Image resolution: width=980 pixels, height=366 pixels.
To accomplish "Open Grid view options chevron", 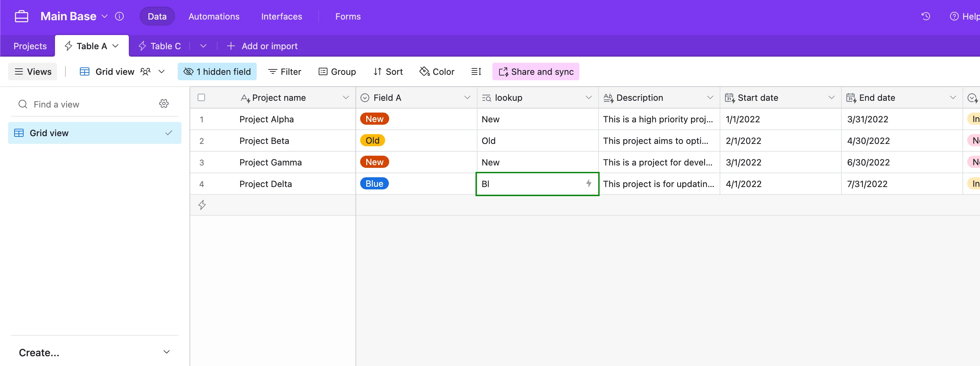I will click(x=161, y=71).
